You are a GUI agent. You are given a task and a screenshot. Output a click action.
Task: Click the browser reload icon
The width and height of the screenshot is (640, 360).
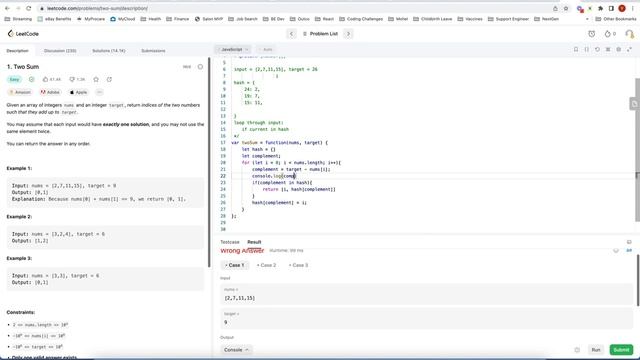point(29,8)
